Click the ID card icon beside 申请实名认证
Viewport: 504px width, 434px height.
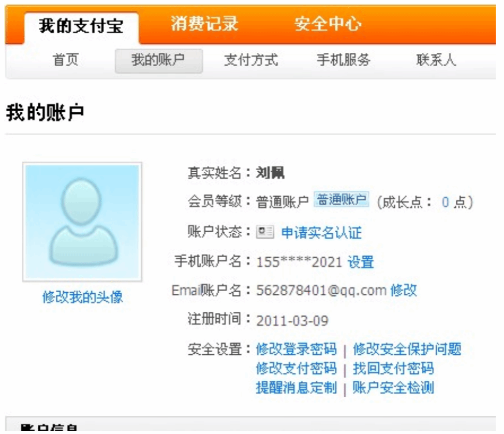click(265, 233)
